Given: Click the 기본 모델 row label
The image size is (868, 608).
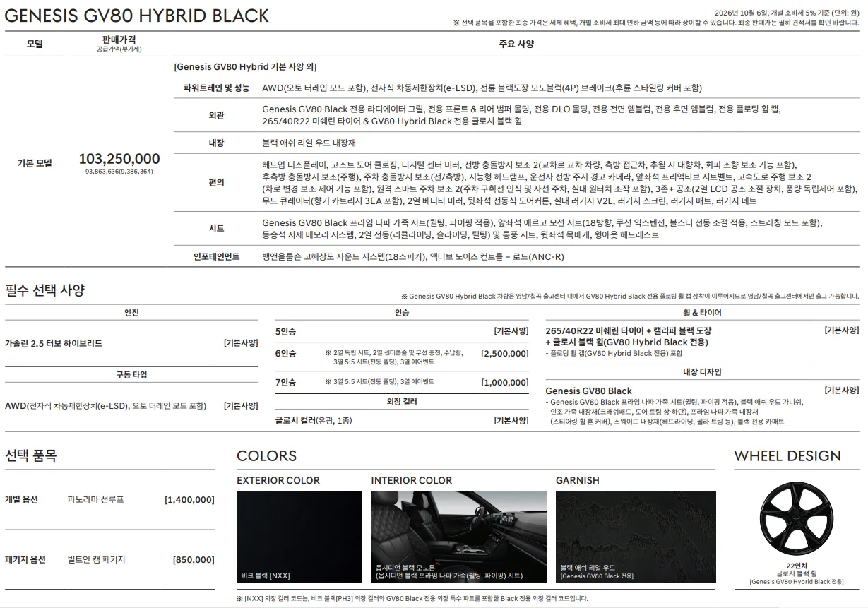Looking at the screenshot, I should (35, 163).
